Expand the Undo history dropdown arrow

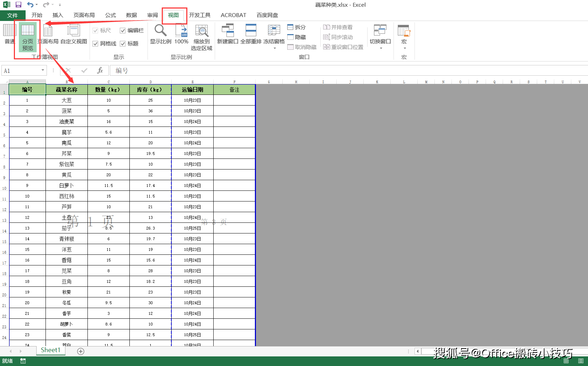[x=37, y=5]
